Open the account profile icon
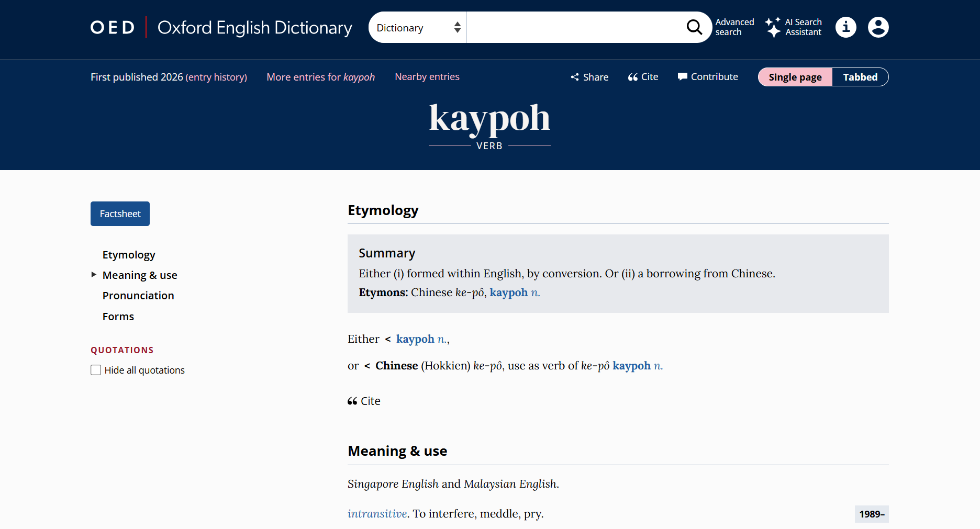 (x=878, y=27)
